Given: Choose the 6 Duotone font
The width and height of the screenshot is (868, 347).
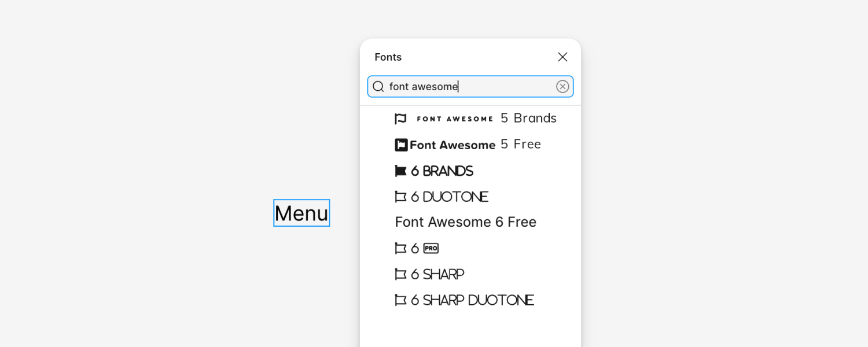Looking at the screenshot, I should tap(442, 197).
